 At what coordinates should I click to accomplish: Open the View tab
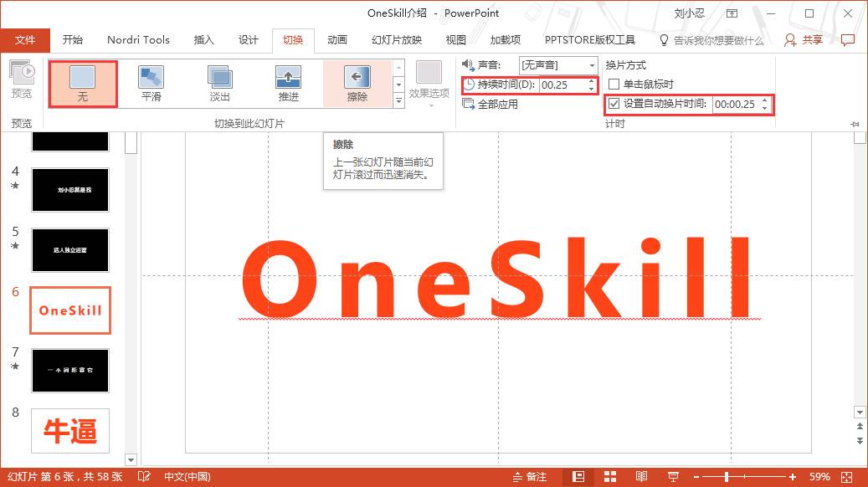click(456, 40)
